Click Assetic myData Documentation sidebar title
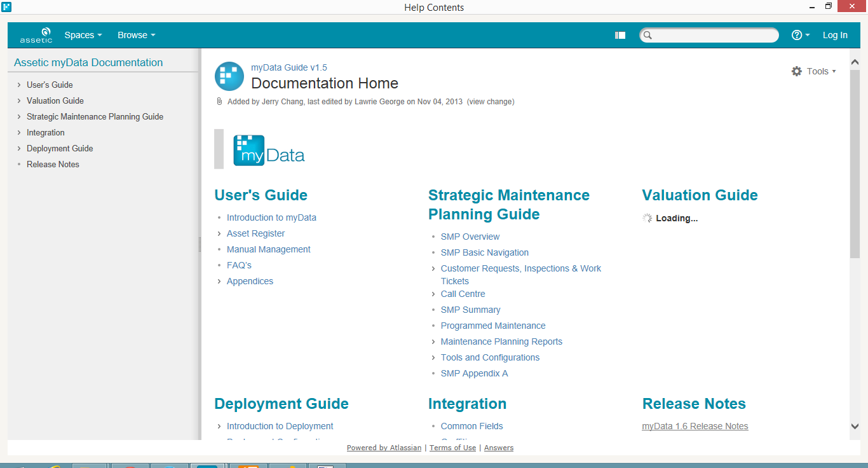This screenshot has height=468, width=868. [x=88, y=62]
